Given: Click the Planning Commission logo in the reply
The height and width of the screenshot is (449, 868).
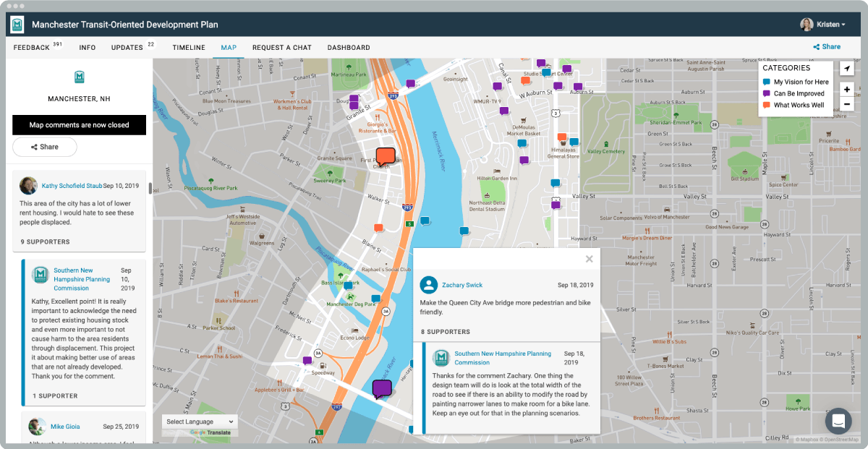Looking at the screenshot, I should (441, 357).
